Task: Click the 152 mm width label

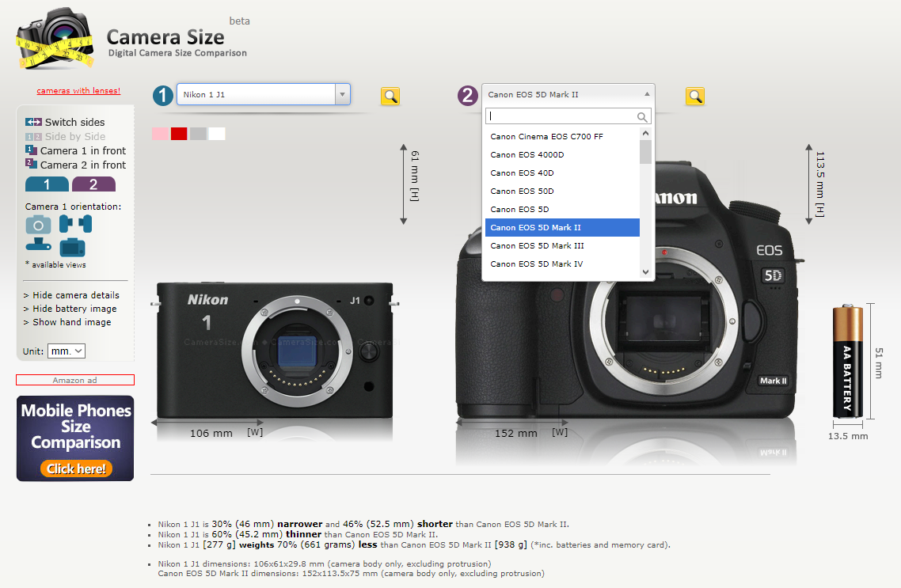Action: click(516, 434)
